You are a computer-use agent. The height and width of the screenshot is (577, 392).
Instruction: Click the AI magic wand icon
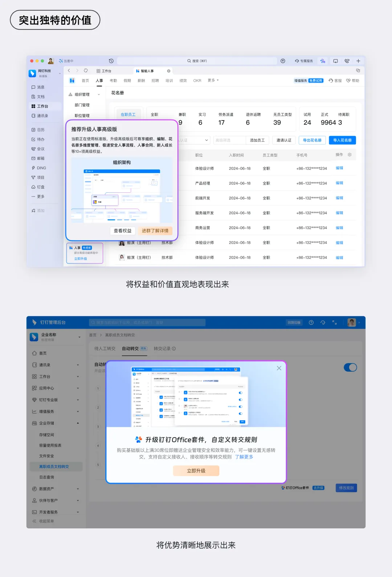coord(323,61)
